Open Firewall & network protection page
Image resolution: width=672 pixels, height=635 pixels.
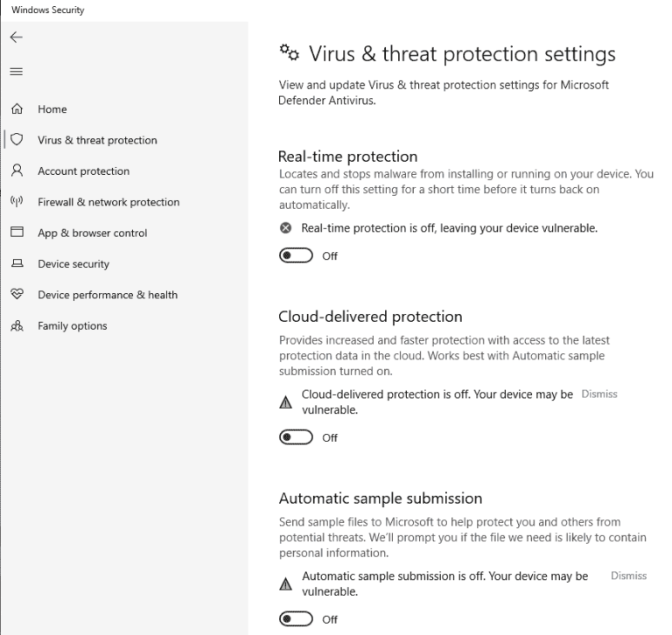click(108, 202)
